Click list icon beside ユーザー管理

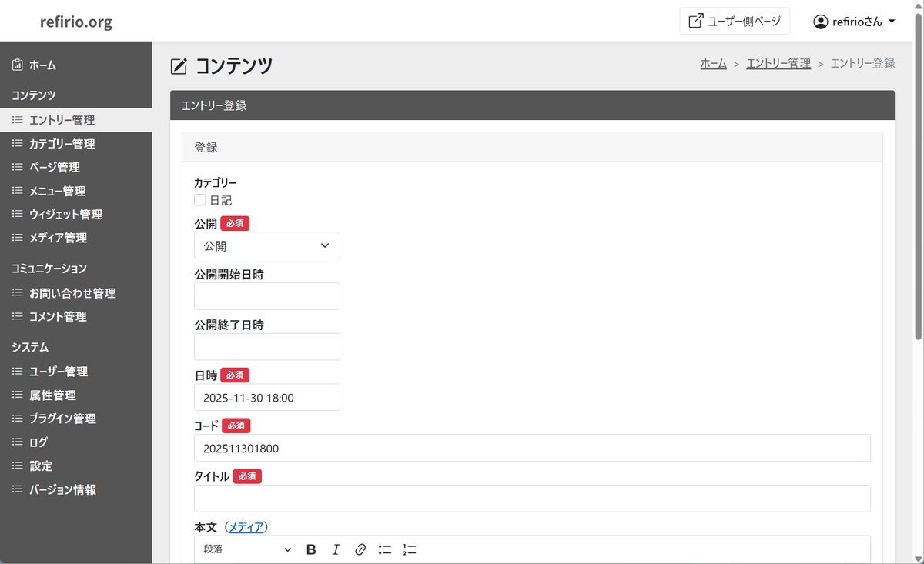pos(18,372)
